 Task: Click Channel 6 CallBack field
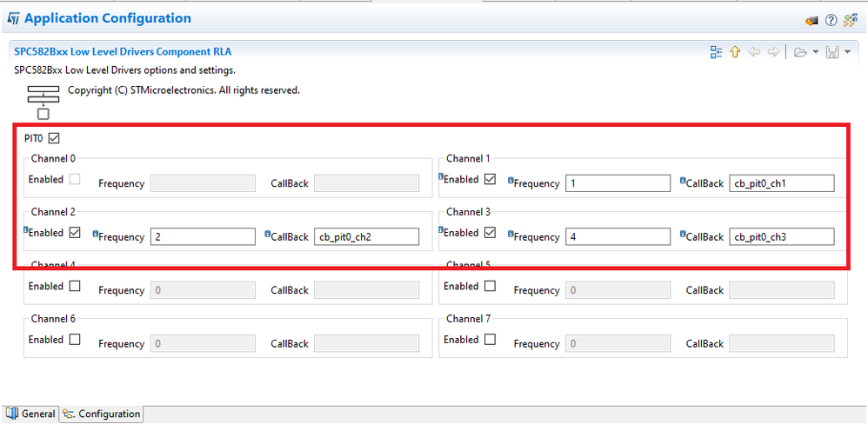(366, 343)
